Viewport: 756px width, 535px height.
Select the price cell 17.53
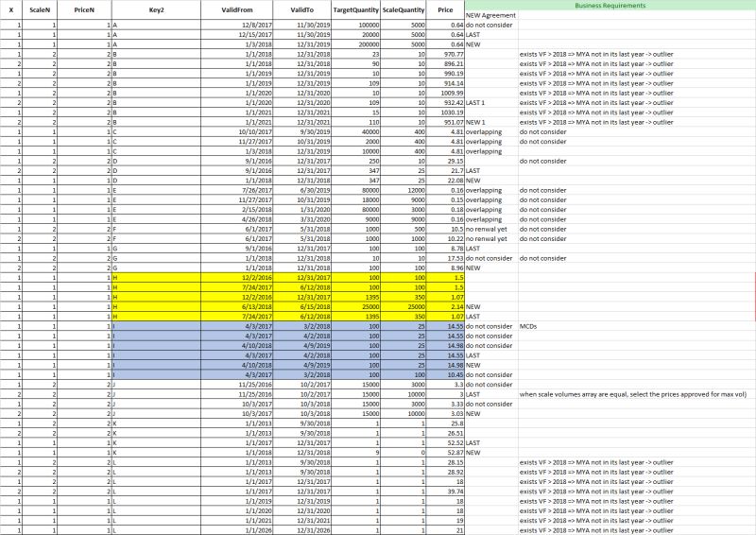click(x=445, y=258)
